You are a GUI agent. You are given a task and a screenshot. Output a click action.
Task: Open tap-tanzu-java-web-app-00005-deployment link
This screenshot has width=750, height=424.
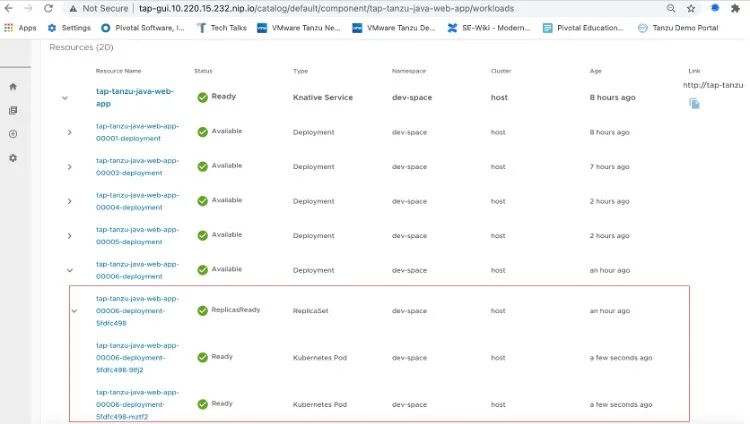pos(137,235)
